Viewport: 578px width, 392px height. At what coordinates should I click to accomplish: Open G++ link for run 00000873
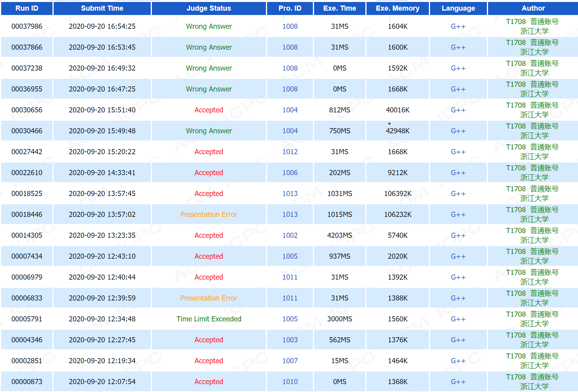458,382
